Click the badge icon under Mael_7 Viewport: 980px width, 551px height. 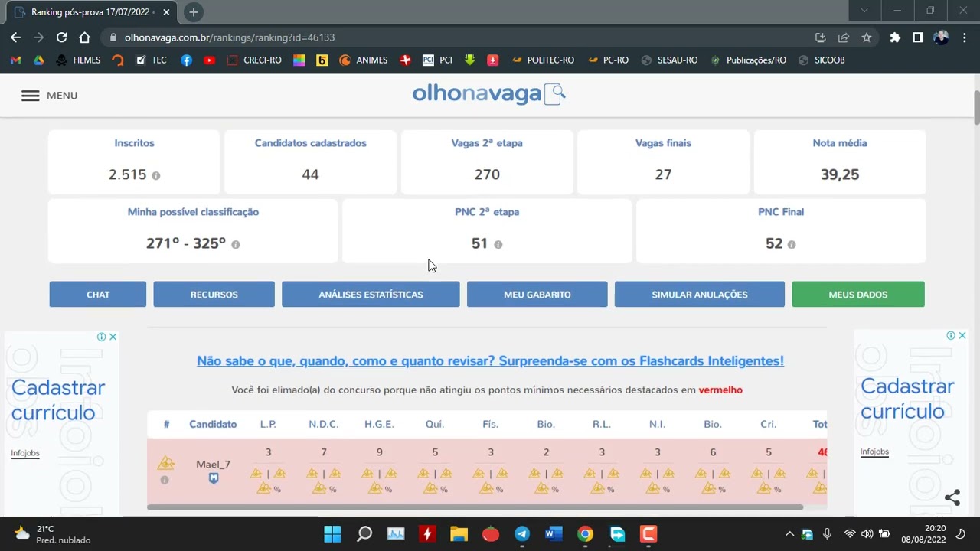pos(214,478)
